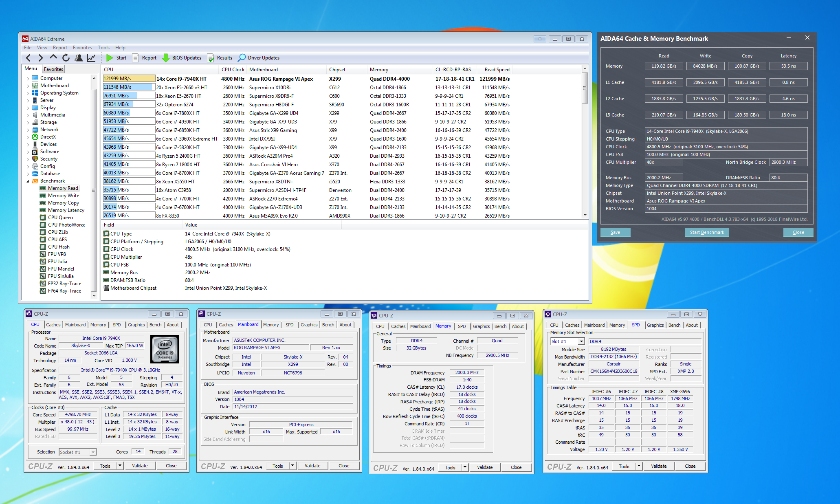Open Graphics tab in CPU-Z Memory window
The width and height of the screenshot is (840, 504).
pos(481,326)
